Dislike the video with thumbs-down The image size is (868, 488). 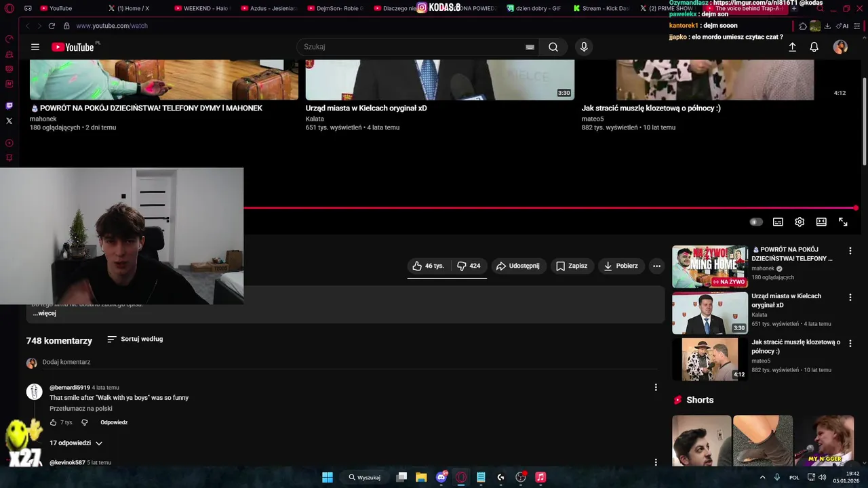point(469,266)
